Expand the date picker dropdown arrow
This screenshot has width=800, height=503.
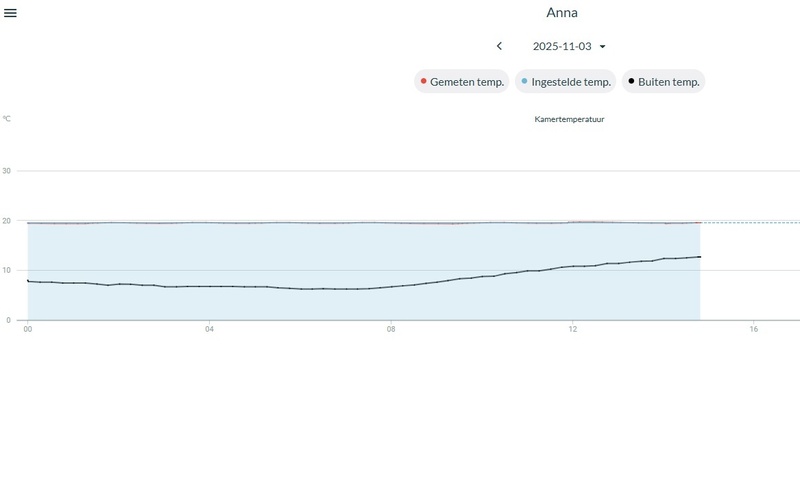[603, 46]
